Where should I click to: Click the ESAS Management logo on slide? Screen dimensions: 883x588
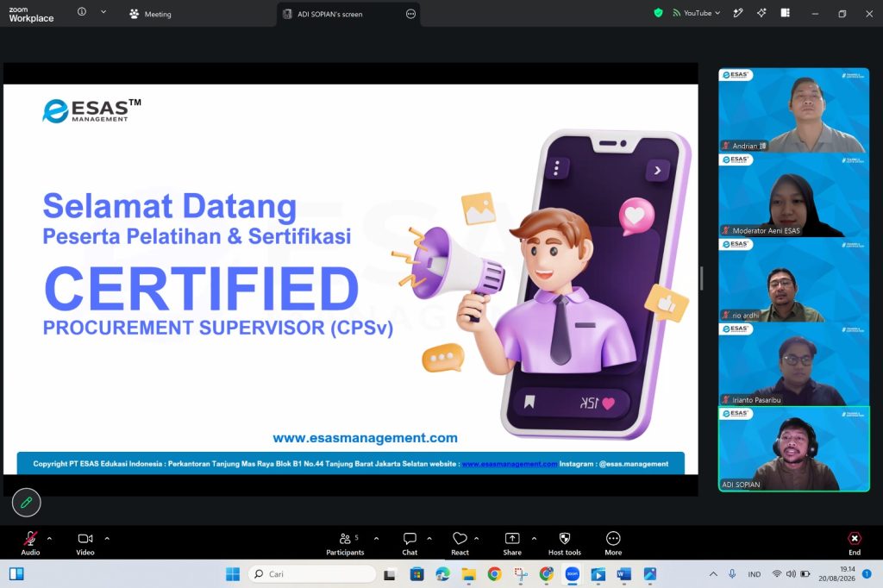coord(91,110)
